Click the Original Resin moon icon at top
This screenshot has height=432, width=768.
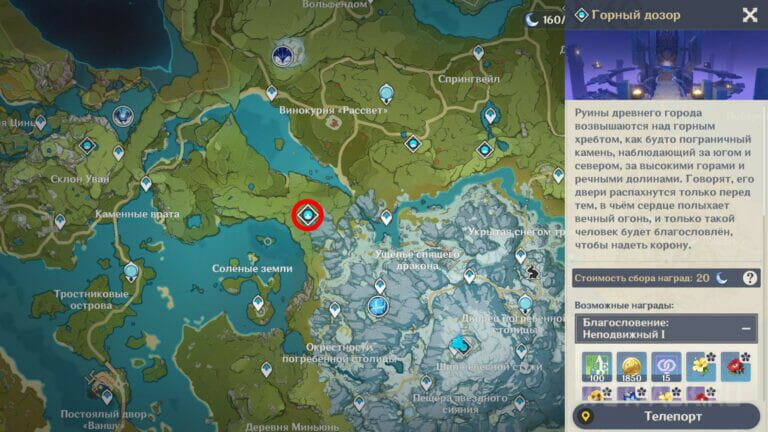coord(532,20)
